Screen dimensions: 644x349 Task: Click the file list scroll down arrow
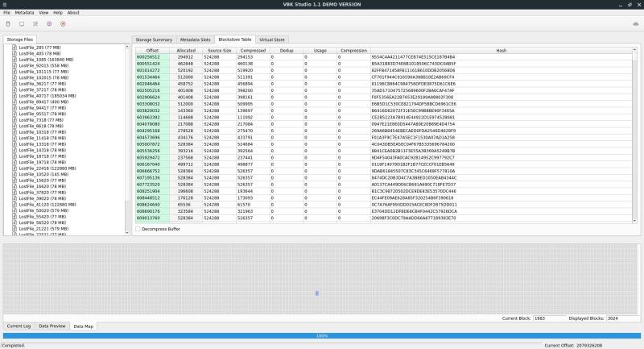pos(127,233)
